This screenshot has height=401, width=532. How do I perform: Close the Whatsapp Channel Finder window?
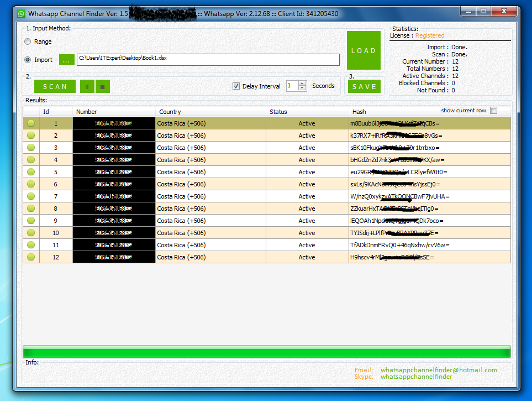(x=504, y=12)
